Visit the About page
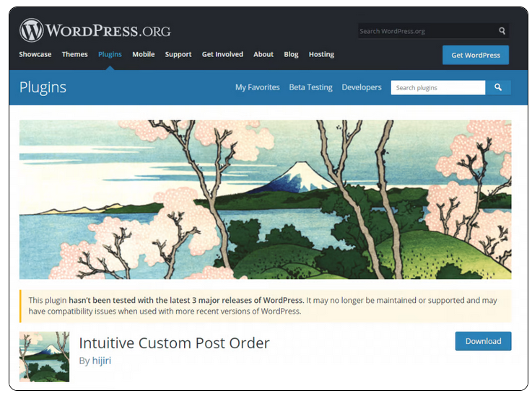The image size is (532, 393). [x=263, y=54]
